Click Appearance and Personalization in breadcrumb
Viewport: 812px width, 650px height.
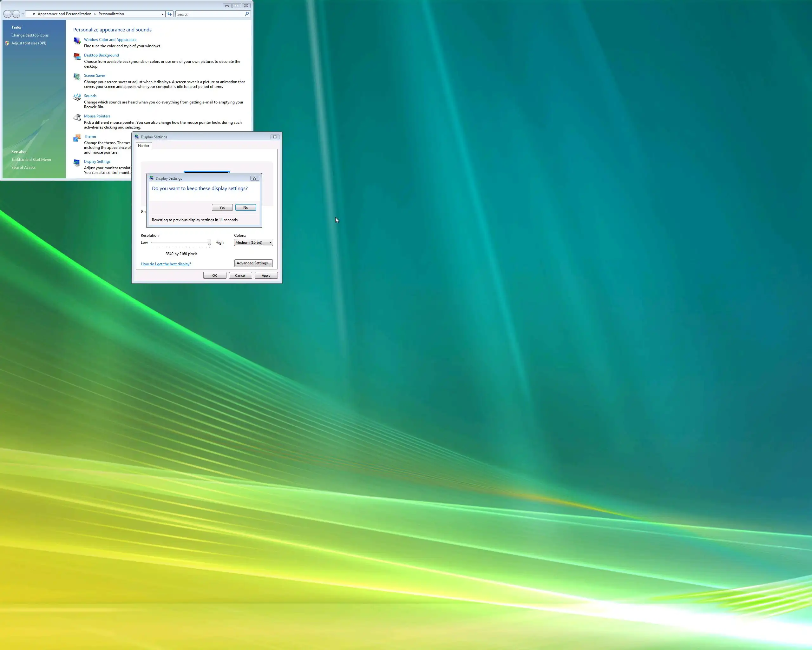click(x=64, y=14)
